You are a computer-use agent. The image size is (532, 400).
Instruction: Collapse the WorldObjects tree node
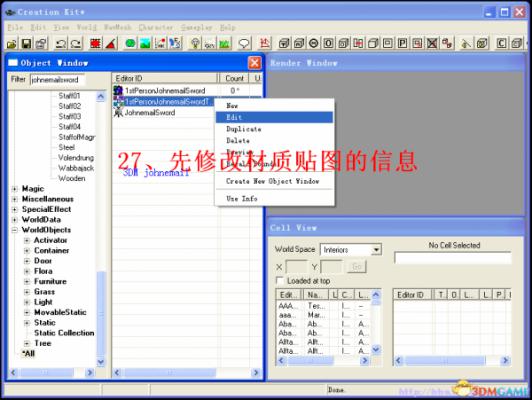pyautogui.click(x=15, y=230)
